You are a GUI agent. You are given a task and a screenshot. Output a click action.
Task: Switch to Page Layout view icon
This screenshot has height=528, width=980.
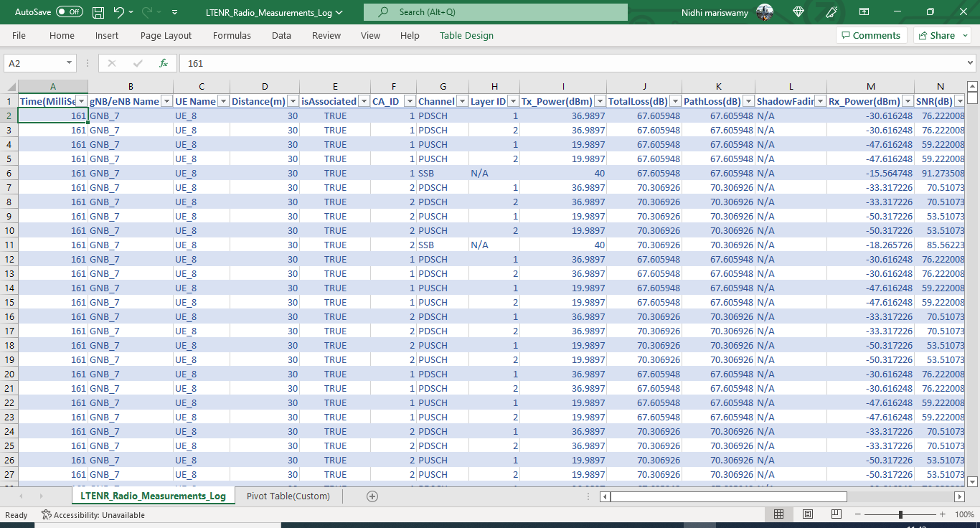(x=808, y=514)
